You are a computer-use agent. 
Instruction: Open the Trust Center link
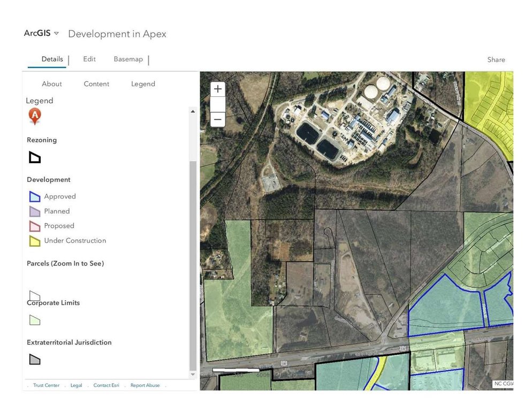coord(46,385)
